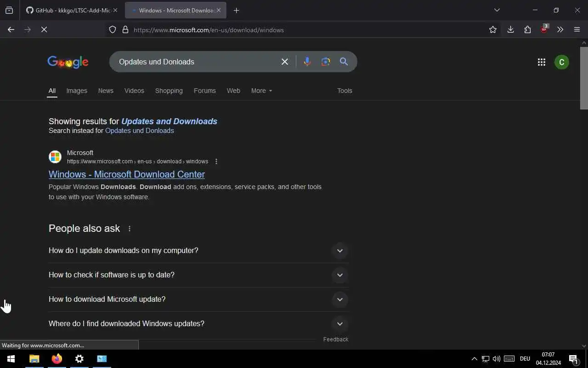Search by voice microphone icon

pos(307,62)
